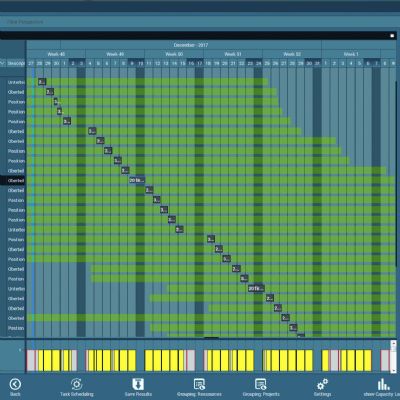Viewport: 400px width, 400px height.
Task: Select the Week 52 header
Action: pyautogui.click(x=292, y=54)
